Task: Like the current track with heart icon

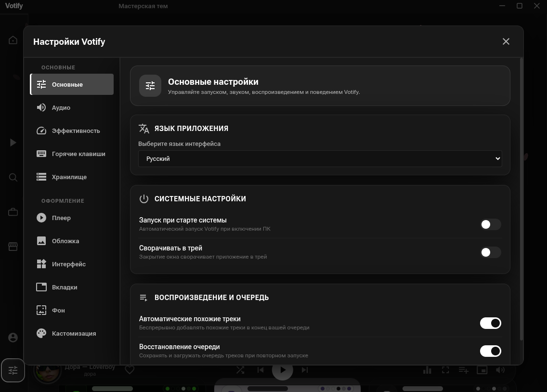Action: (x=130, y=370)
